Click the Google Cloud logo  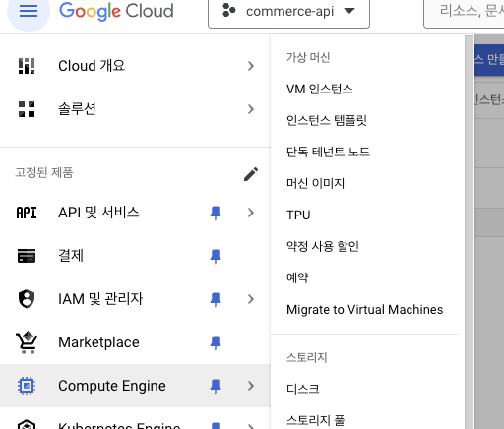pyautogui.click(x=116, y=11)
